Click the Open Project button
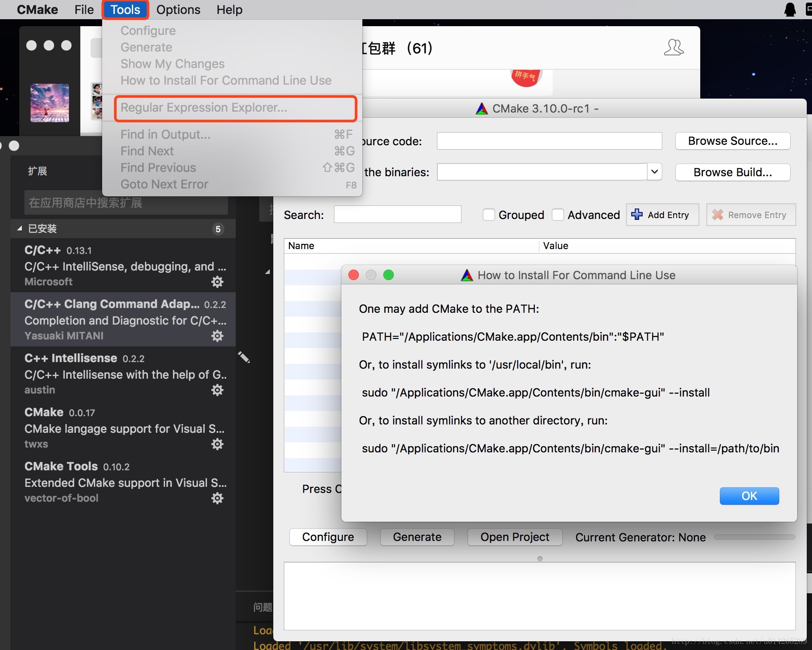Image resolution: width=812 pixels, height=650 pixels. tap(515, 537)
